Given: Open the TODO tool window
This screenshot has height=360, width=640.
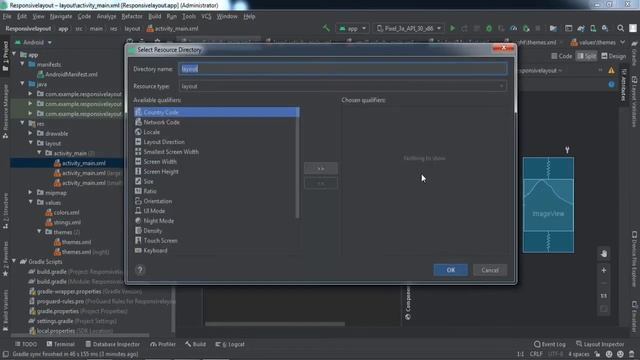Looking at the screenshot, I should [x=26, y=344].
